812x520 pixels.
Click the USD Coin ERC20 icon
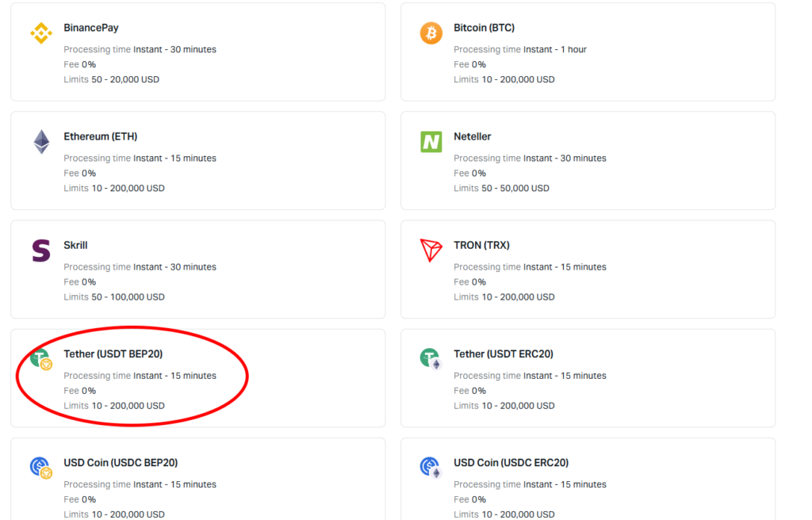coord(431,468)
